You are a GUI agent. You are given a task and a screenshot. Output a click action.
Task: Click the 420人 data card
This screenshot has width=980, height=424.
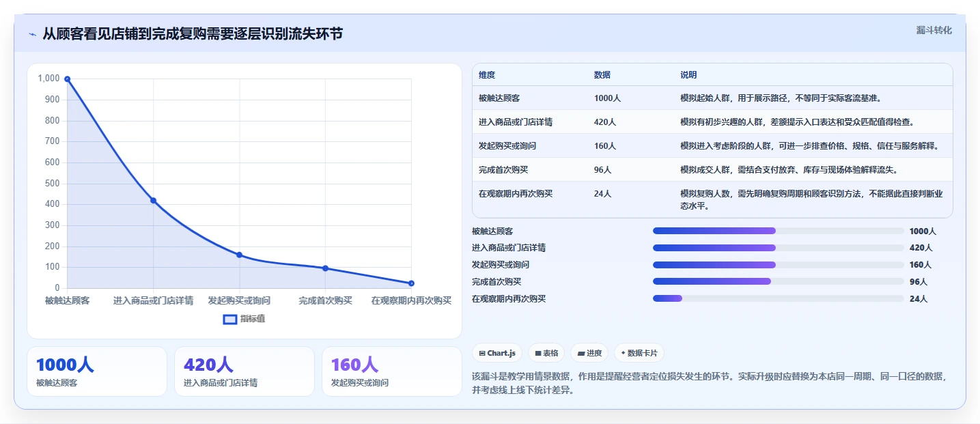point(244,371)
